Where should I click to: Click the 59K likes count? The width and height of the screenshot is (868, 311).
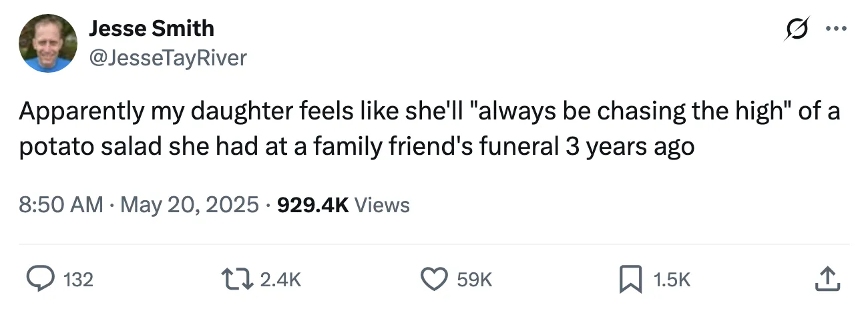475,280
